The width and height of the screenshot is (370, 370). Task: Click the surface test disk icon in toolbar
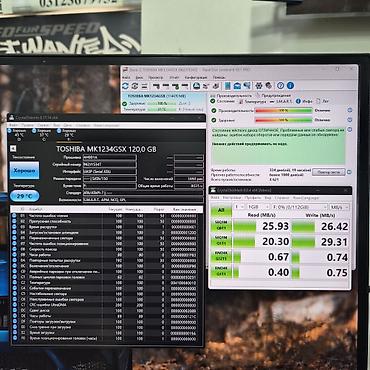tap(197, 86)
